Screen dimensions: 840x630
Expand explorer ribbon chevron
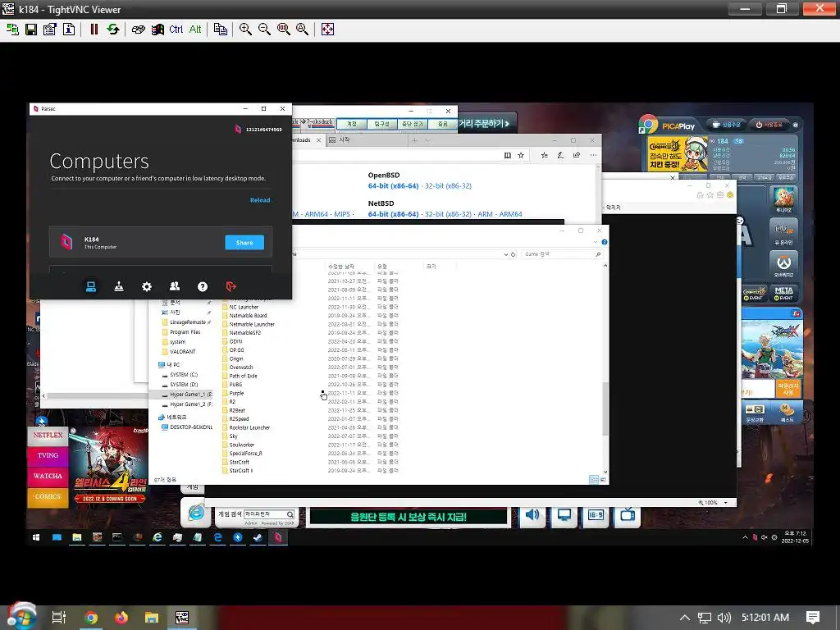596,242
